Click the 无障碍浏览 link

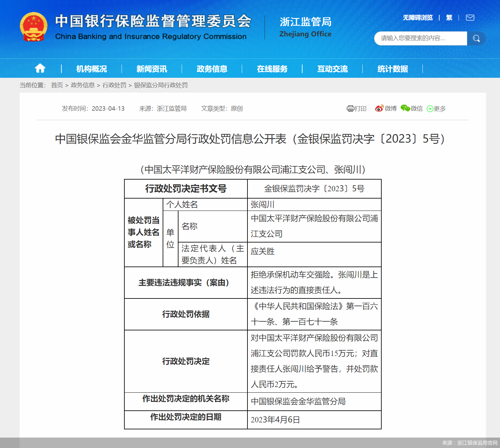tap(418, 18)
